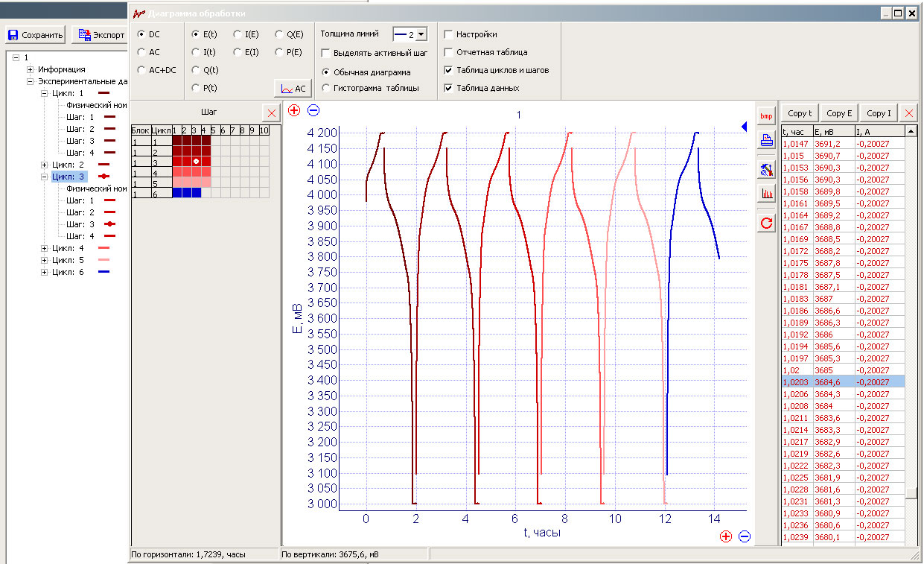Click the Экспорт button
Screen dimensions: 924x564
[101, 34]
